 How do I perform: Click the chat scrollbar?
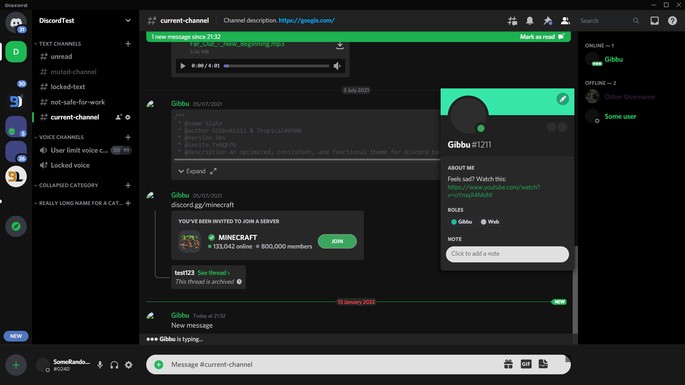coord(575,289)
